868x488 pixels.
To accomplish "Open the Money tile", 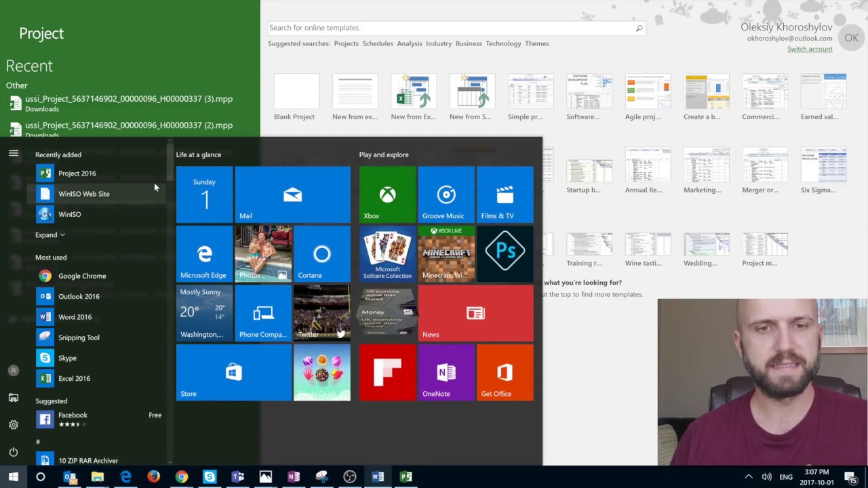I will point(387,313).
